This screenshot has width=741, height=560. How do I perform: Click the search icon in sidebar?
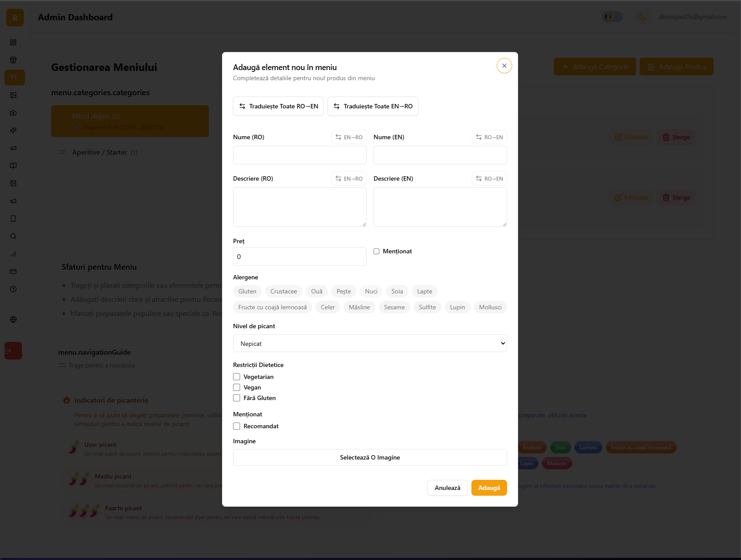point(13,236)
